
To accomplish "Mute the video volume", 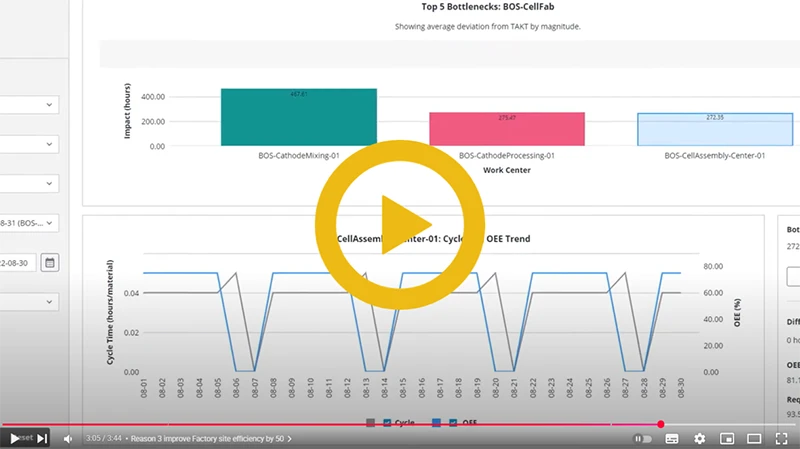I will (x=68, y=439).
